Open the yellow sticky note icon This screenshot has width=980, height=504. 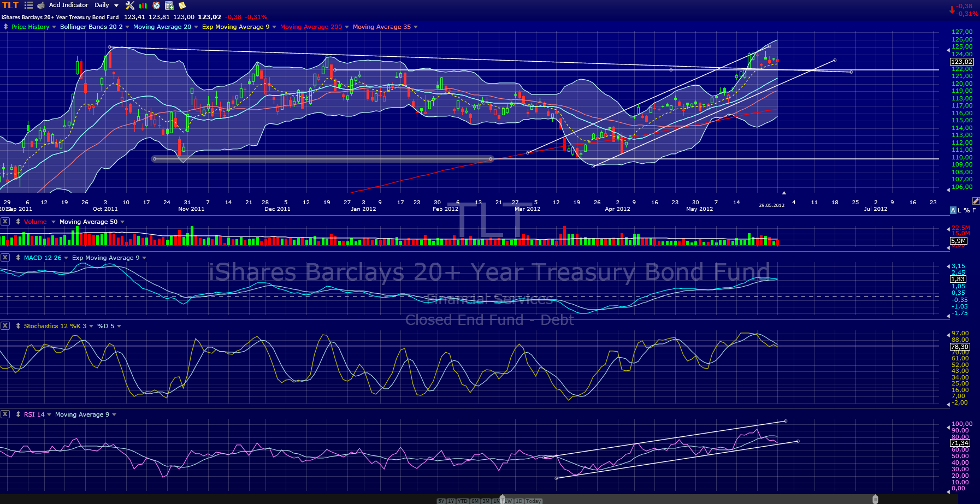pos(182,5)
